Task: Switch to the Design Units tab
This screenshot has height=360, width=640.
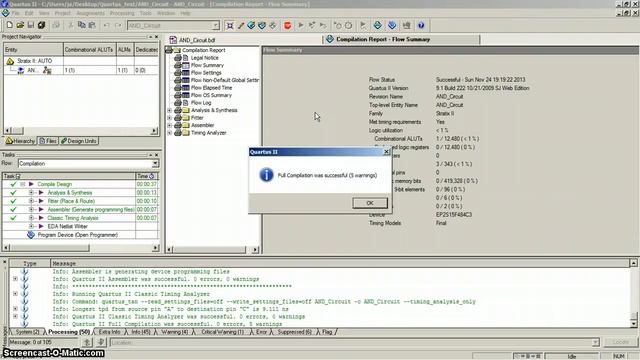Action: (x=79, y=141)
